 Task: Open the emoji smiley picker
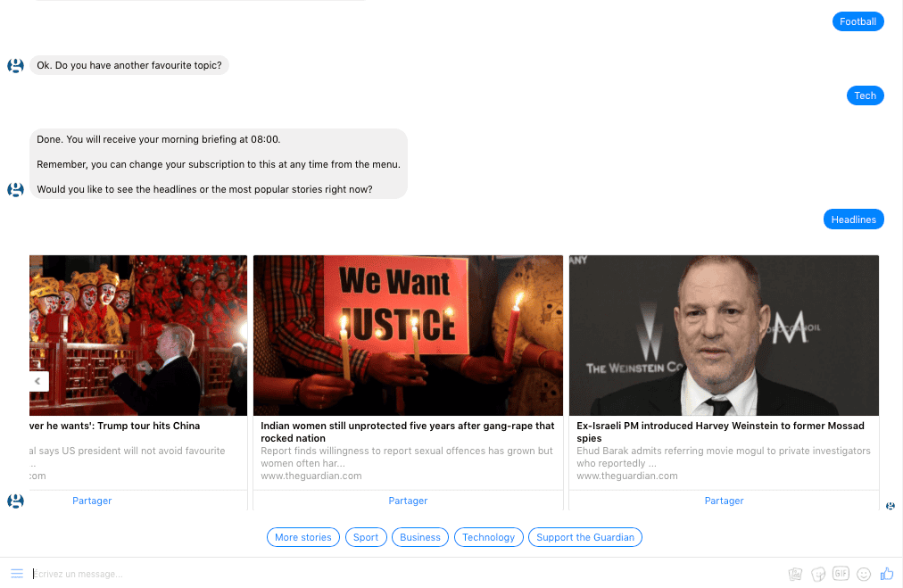pyautogui.click(x=864, y=574)
